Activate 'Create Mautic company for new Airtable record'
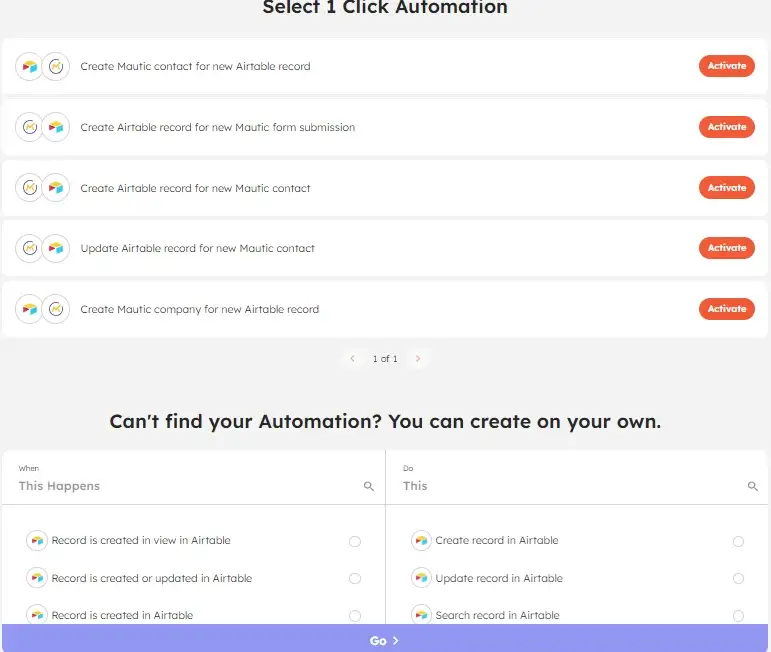The image size is (771, 652). coord(727,309)
